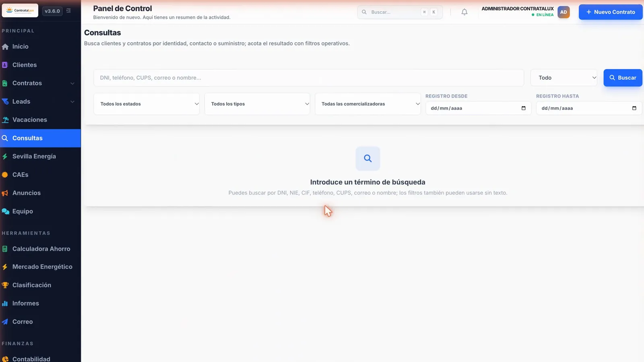Click Nuevo Contrato button
This screenshot has height=362, width=644.
click(x=611, y=12)
